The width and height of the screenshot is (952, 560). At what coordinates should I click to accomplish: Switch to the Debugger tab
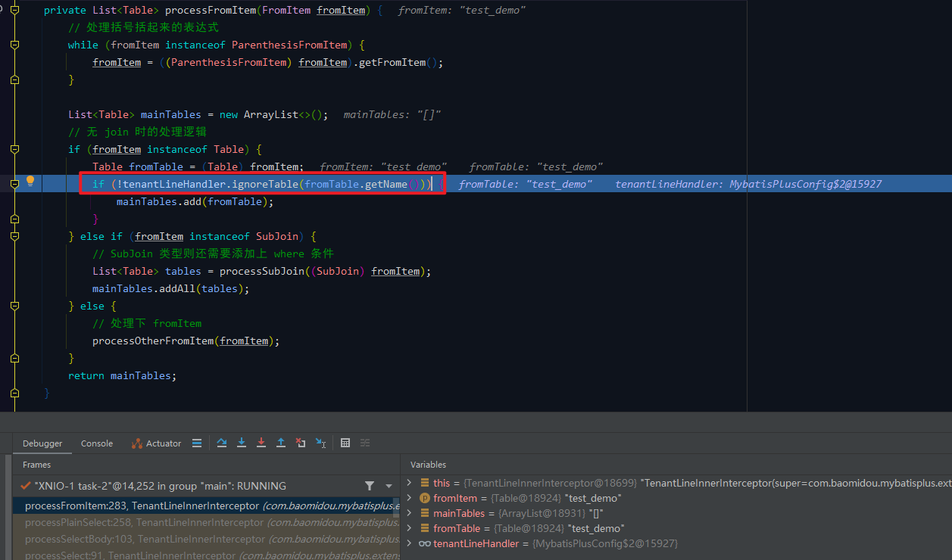point(42,443)
